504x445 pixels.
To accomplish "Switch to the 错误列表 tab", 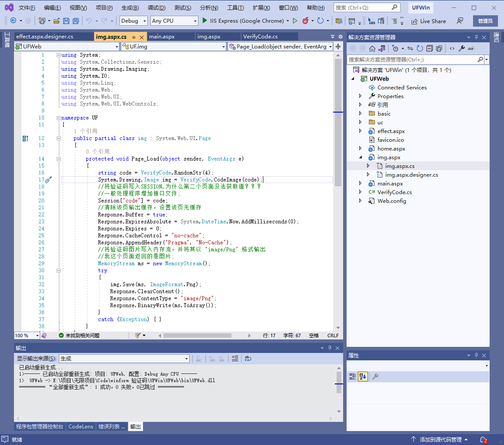I will (x=112, y=426).
